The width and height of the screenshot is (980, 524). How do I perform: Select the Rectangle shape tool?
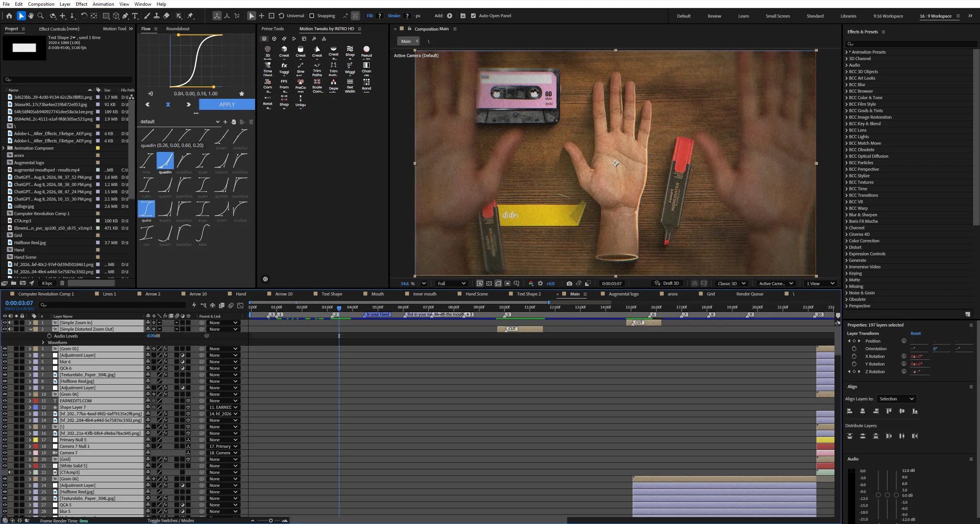[x=106, y=16]
